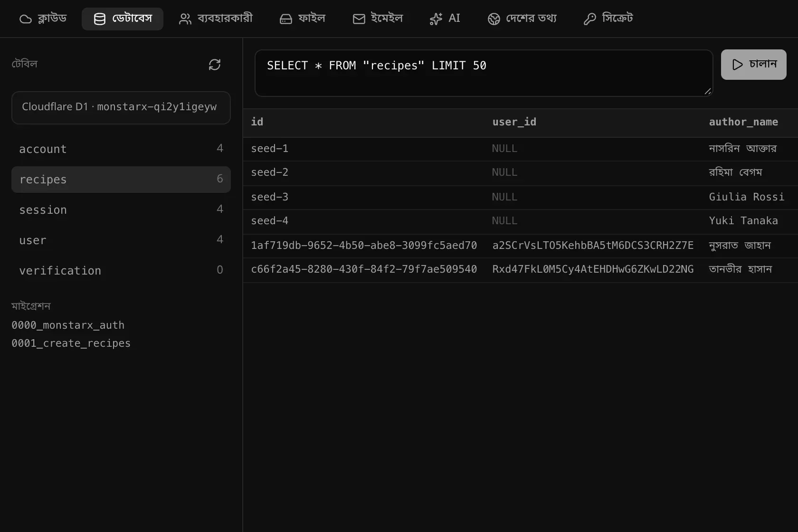798x532 pixels.
Task: Click the query box resize handle
Action: tap(708, 91)
